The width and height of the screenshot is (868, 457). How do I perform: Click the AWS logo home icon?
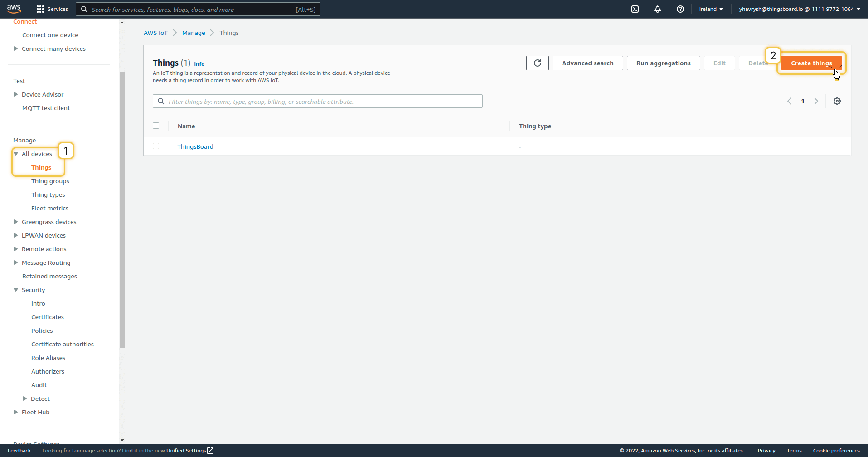pos(14,9)
